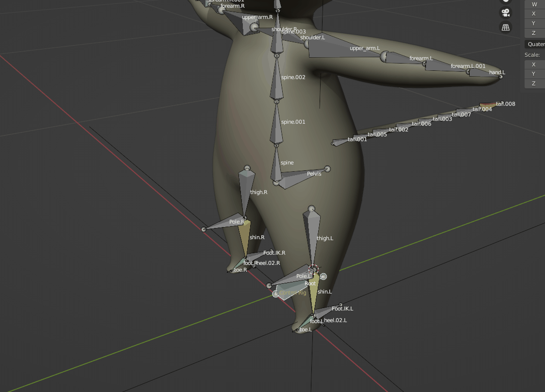This screenshot has width=545, height=392.
Task: Select the 'hand.L' bone label
Action: click(497, 72)
